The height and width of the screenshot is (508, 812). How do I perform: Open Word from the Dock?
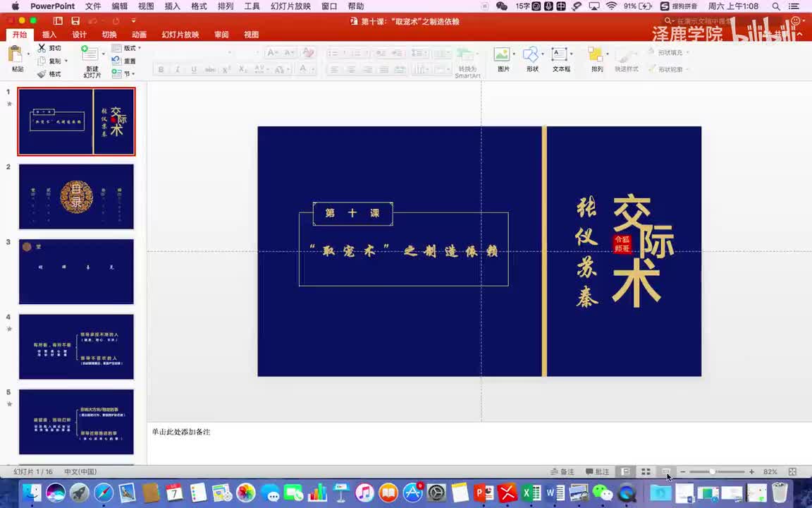(555, 492)
